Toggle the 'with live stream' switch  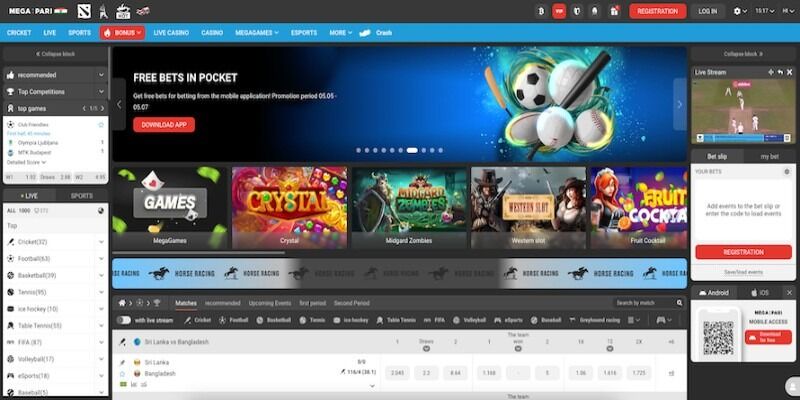[x=124, y=320]
